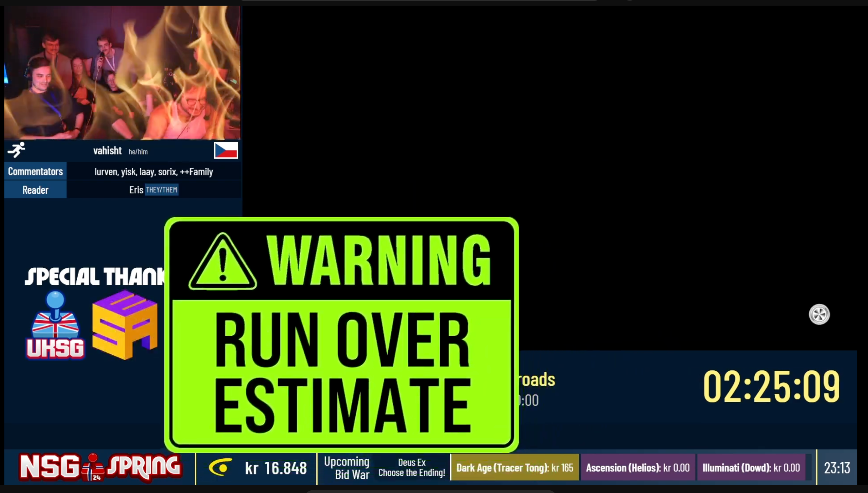Click the yellow and purple SA cube logo

pyautogui.click(x=125, y=325)
